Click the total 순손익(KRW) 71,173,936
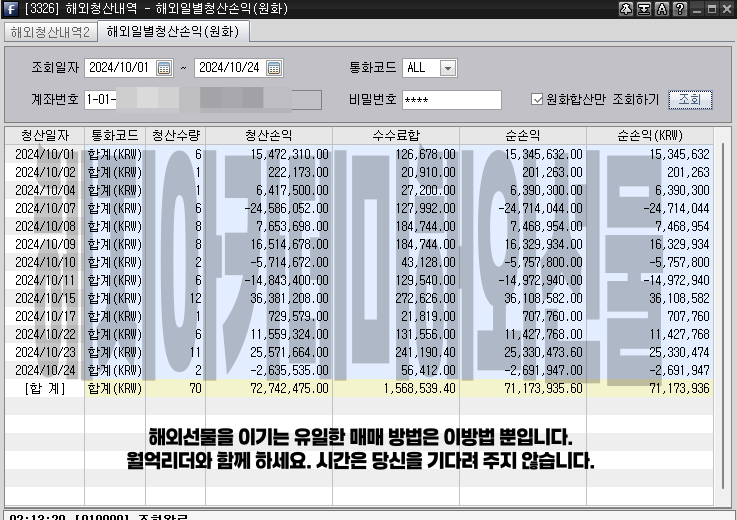The height and width of the screenshot is (520, 737). click(679, 388)
